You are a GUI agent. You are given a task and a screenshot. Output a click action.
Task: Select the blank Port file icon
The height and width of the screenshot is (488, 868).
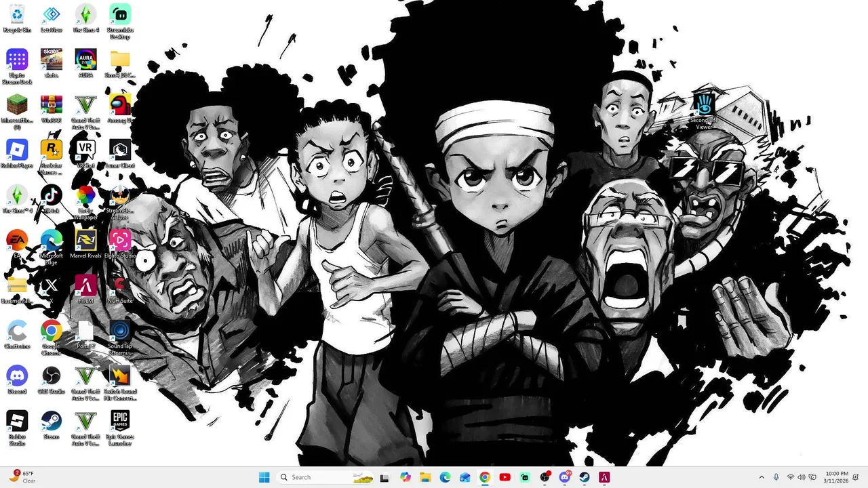85,335
